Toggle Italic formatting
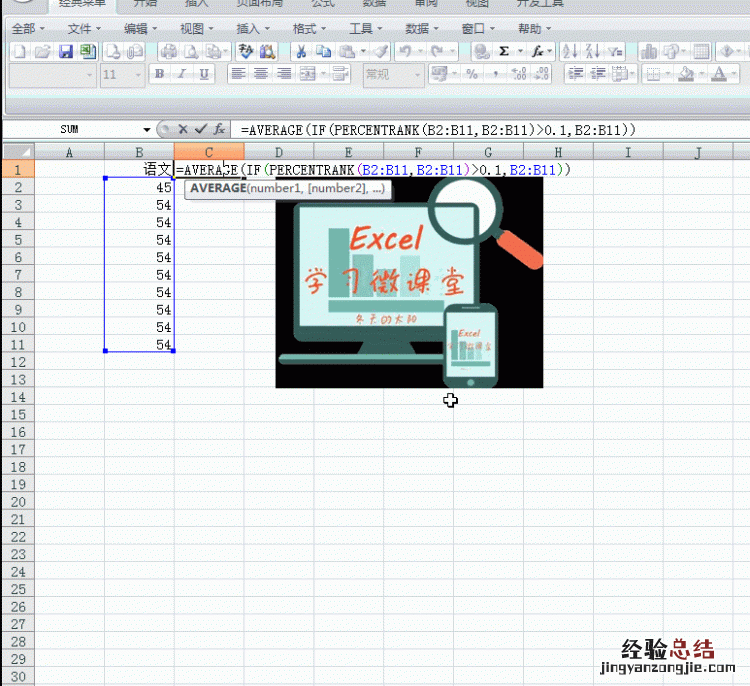750x686 pixels. pos(181,74)
